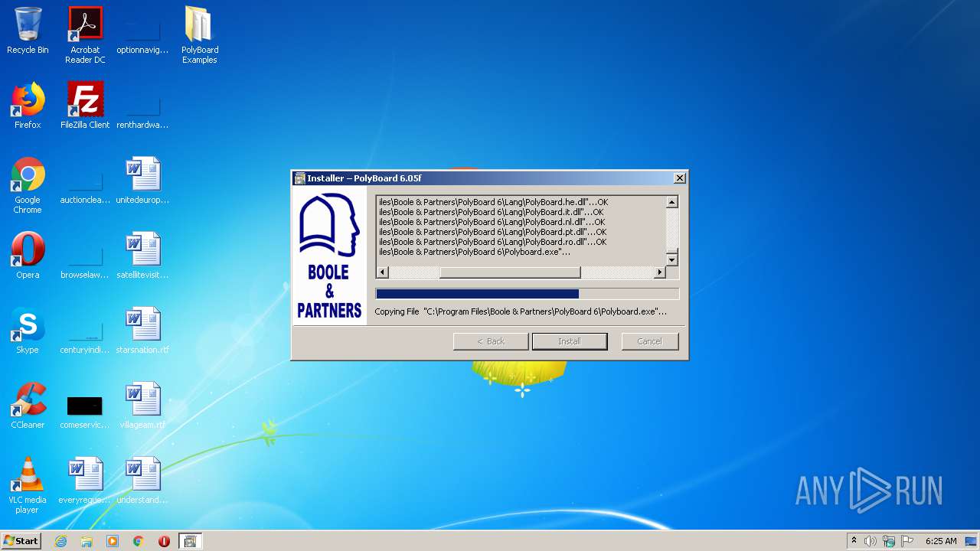Launch Skype from the desktop

[28, 331]
